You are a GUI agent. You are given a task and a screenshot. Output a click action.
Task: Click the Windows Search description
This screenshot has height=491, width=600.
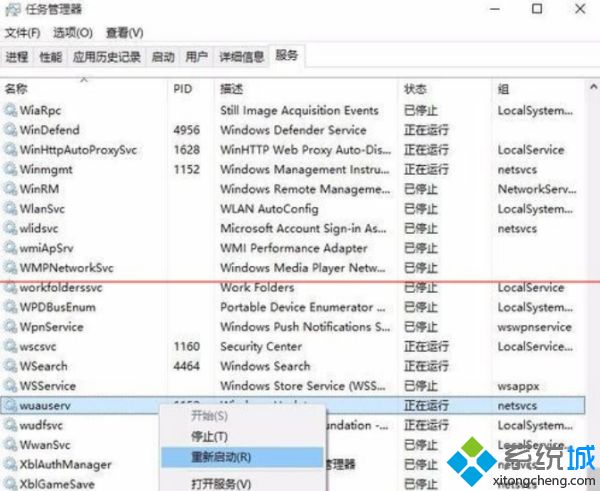coord(265,366)
